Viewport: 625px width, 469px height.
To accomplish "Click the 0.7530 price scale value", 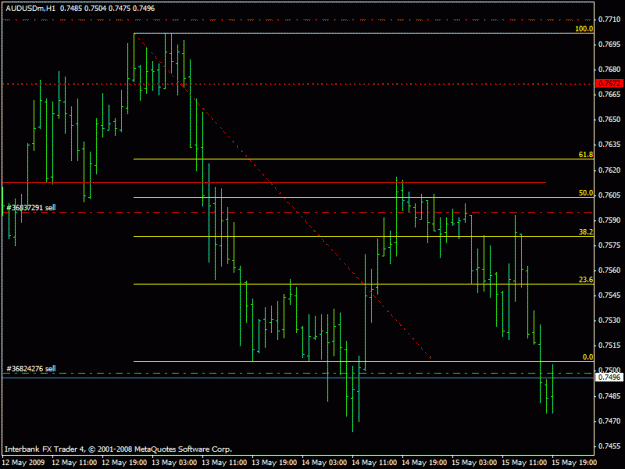I will 609,321.
